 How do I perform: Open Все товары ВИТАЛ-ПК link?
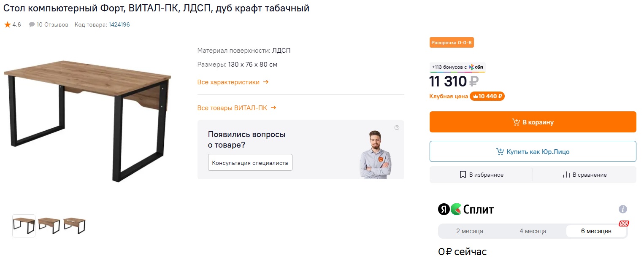click(x=237, y=108)
